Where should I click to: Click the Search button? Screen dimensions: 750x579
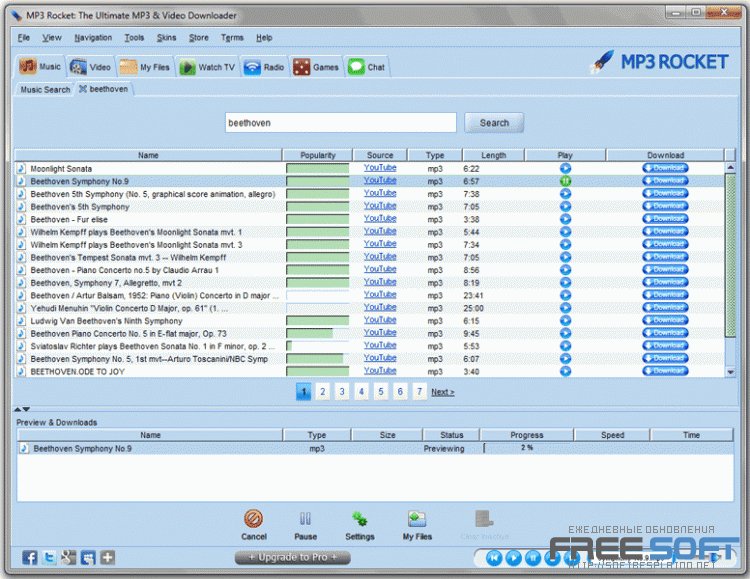click(x=494, y=123)
